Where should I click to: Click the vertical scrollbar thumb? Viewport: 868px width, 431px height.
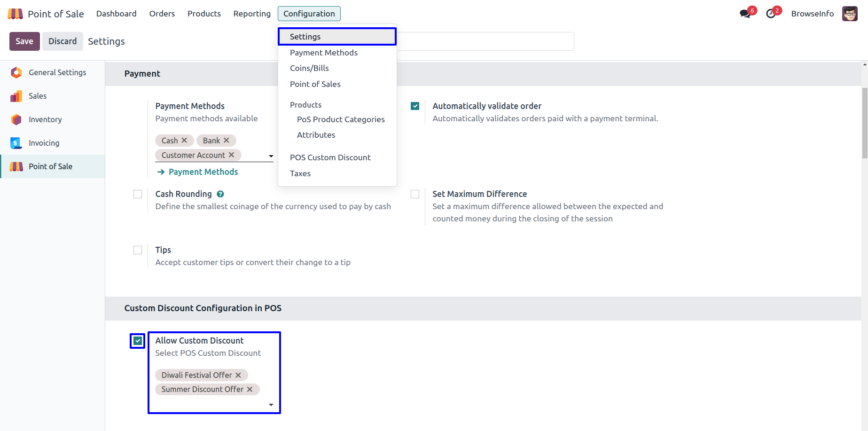[865, 122]
